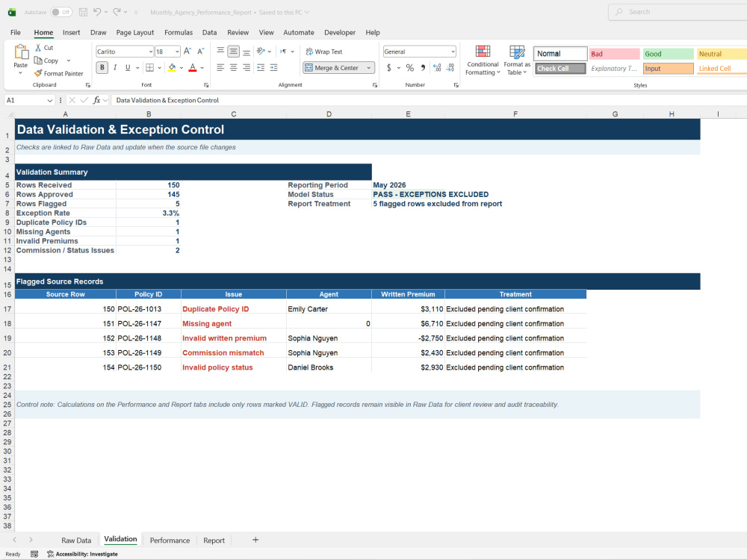
Task: Open the File menu
Action: click(16, 32)
